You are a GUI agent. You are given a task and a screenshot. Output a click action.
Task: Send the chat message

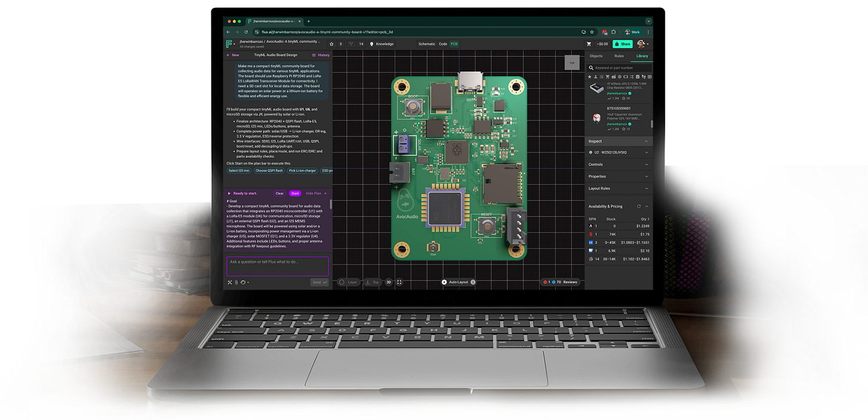[320, 282]
